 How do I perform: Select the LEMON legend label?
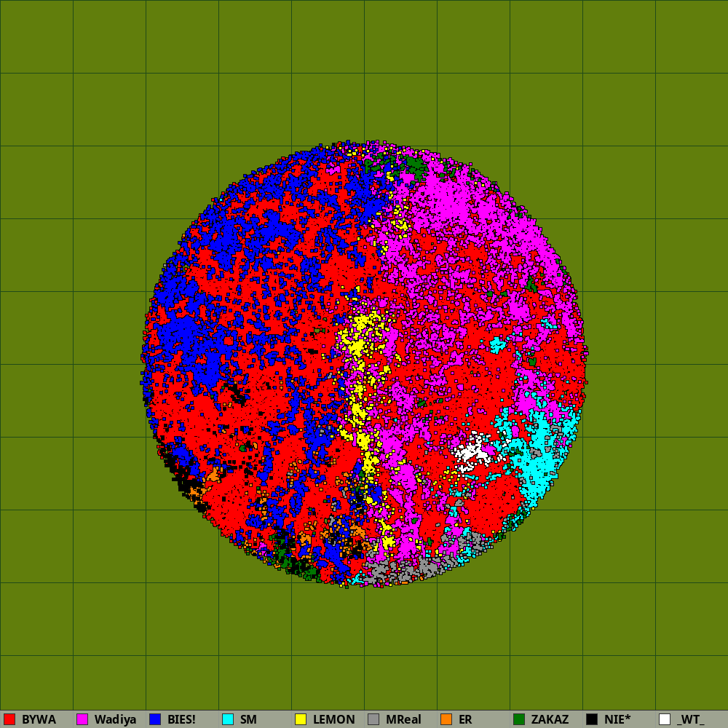point(334,719)
